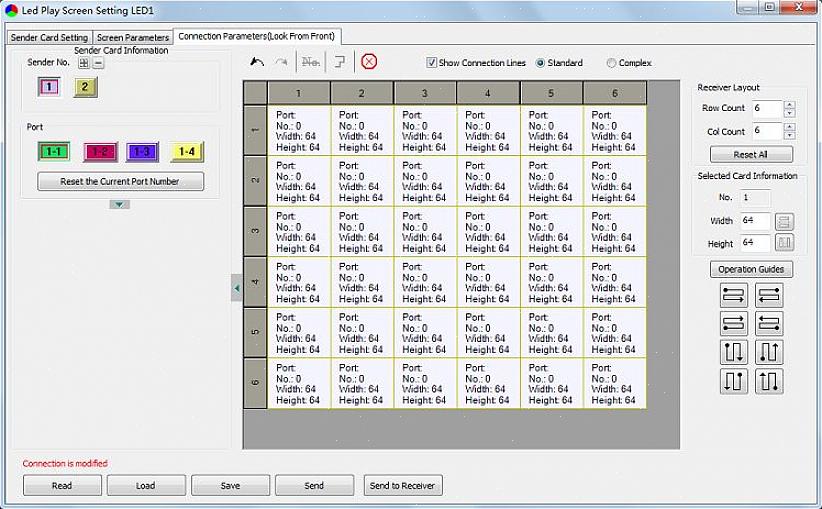Open the Sender Card Setting tab

click(49, 37)
